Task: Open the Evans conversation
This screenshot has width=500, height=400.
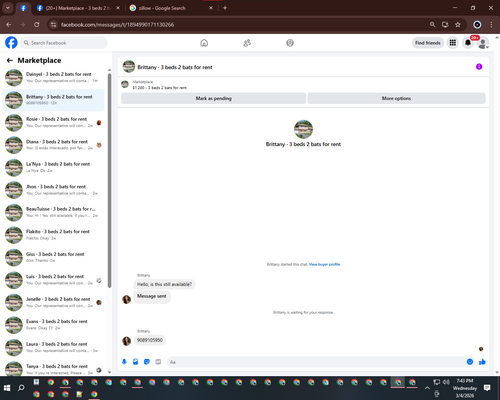Action: (53, 325)
